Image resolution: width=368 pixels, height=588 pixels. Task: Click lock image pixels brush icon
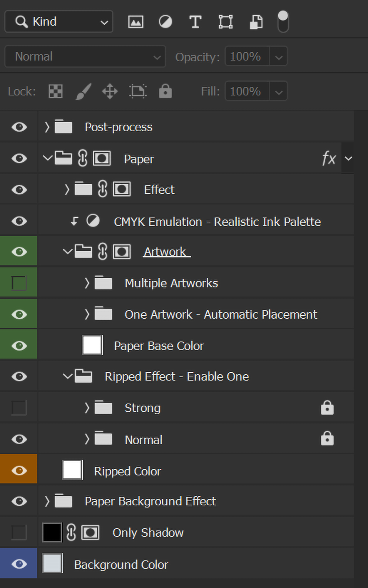(x=83, y=91)
